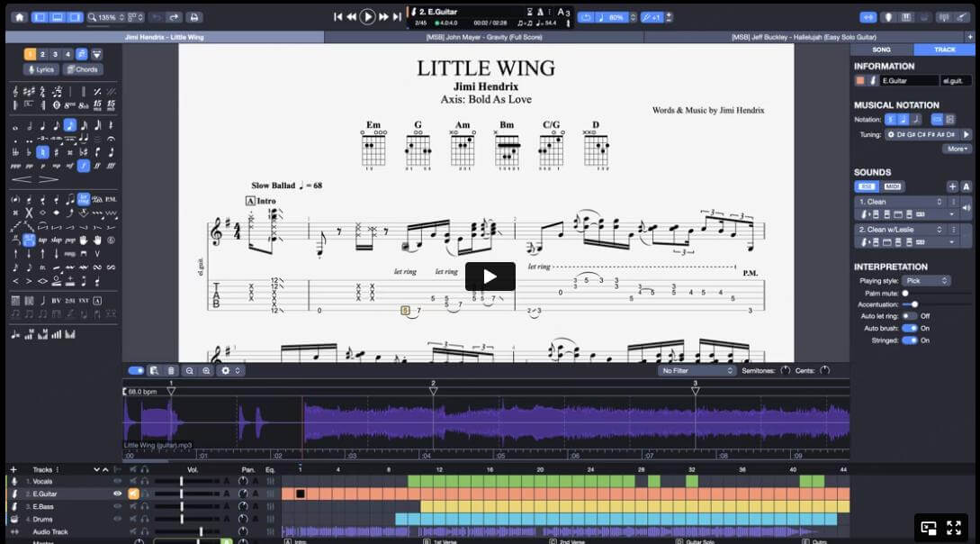Viewport: 980px width, 544px height.
Task: Click the track color swatch under Information
Action: (860, 81)
